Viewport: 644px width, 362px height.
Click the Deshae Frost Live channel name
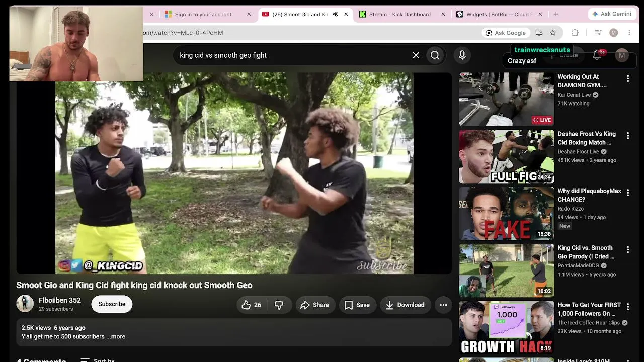click(x=578, y=152)
